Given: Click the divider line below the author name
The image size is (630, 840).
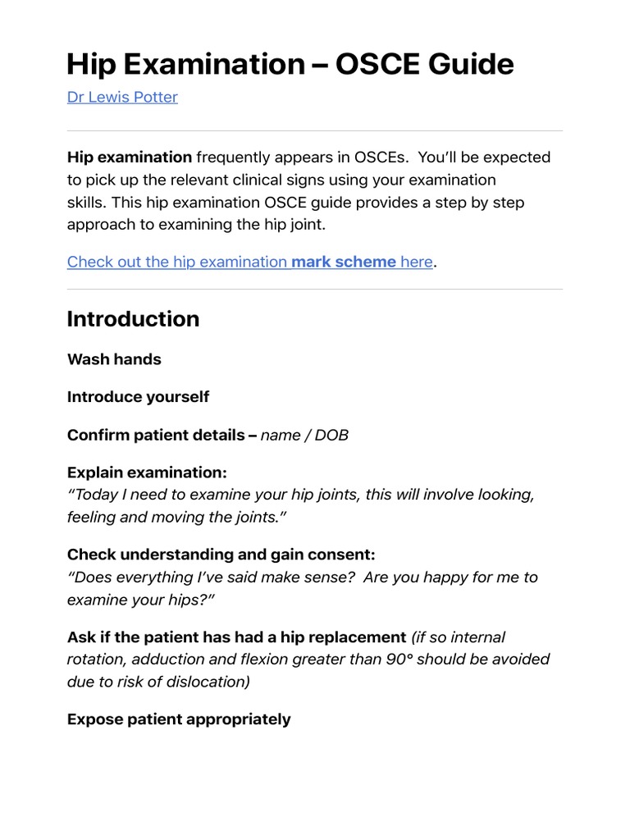Looking at the screenshot, I should coord(315,131).
